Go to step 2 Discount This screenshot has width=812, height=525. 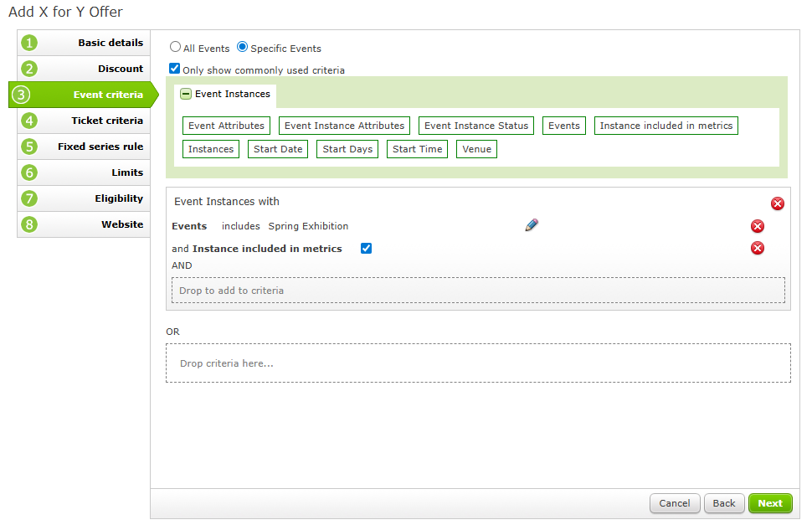pos(84,69)
